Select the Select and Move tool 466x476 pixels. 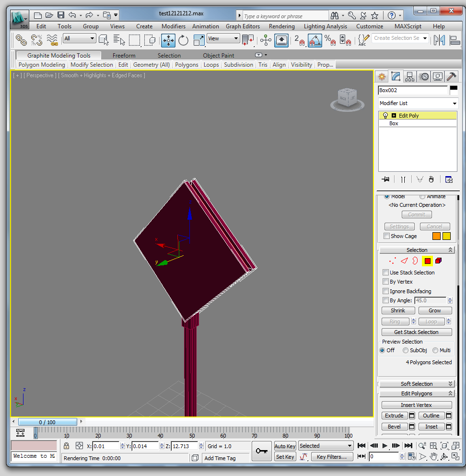coord(168,40)
